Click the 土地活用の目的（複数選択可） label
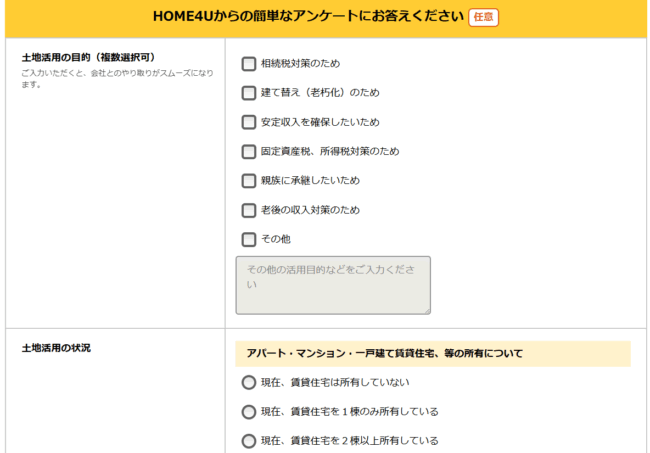The height and width of the screenshot is (453, 650). click(x=88, y=57)
